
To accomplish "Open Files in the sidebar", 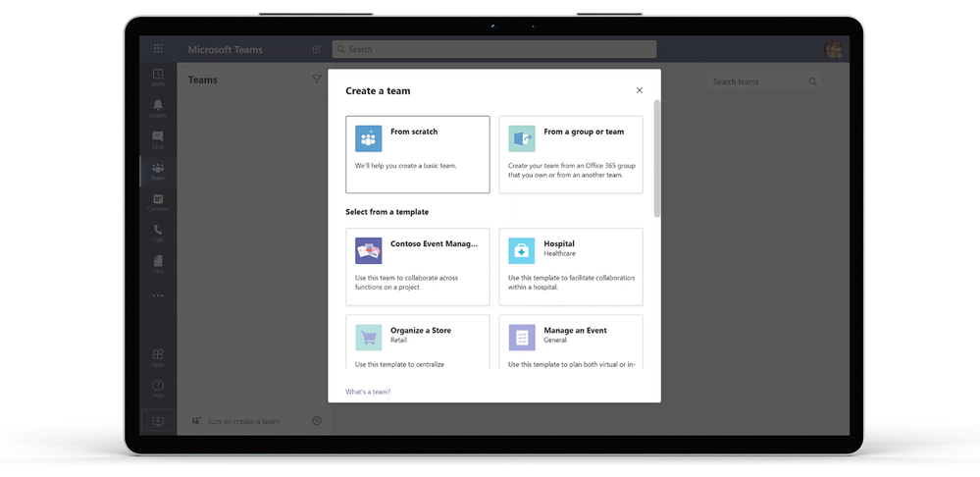I will [158, 264].
